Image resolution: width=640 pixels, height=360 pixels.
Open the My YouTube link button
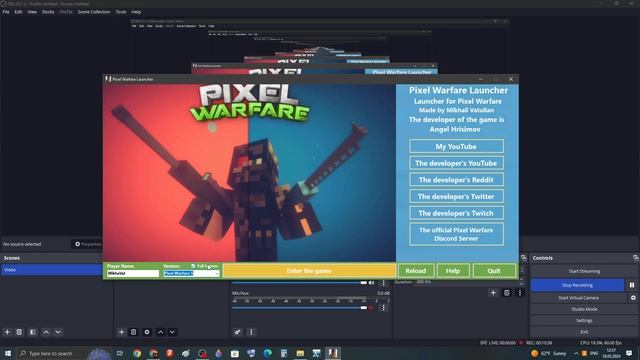tap(456, 146)
